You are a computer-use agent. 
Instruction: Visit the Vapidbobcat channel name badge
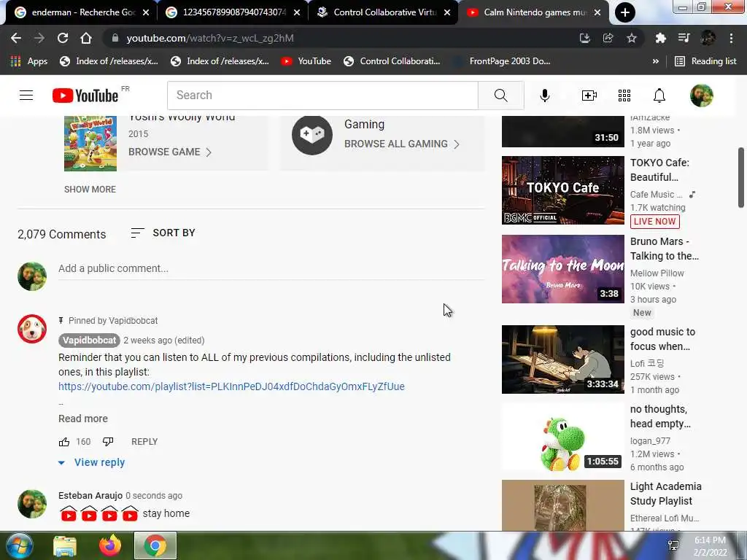89,341
